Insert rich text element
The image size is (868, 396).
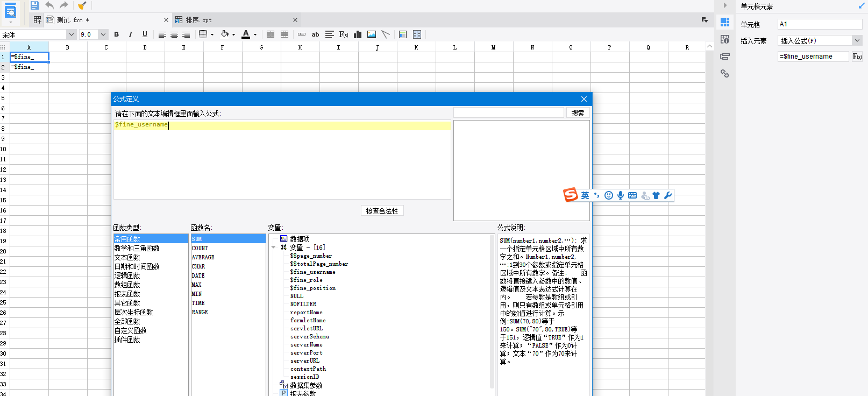click(330, 34)
